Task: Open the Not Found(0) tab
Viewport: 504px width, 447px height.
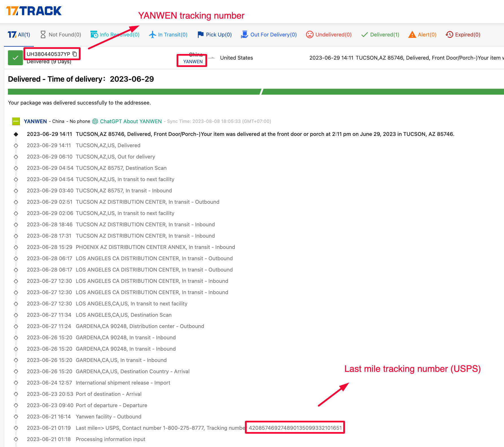Action: pos(61,35)
